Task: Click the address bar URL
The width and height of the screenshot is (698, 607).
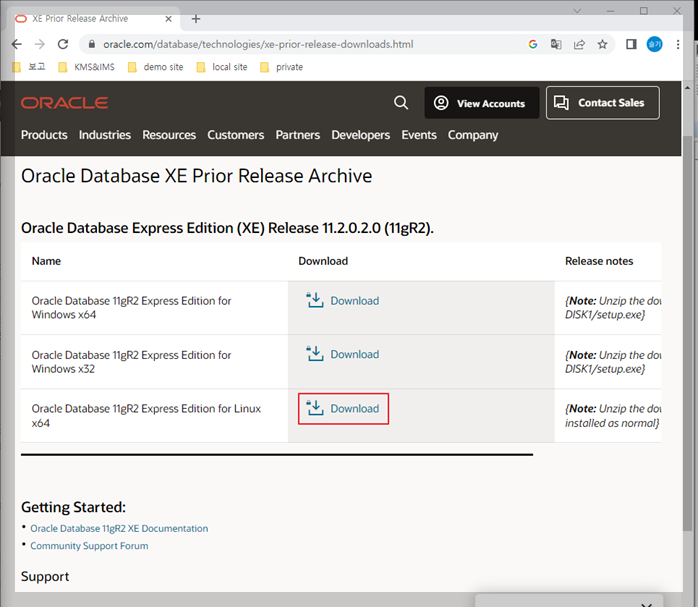Action: pos(258,44)
